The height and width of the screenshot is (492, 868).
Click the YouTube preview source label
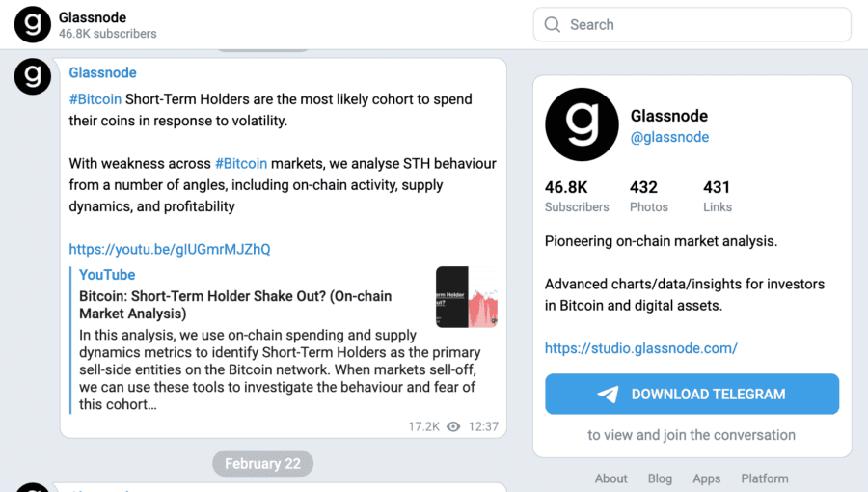(x=107, y=275)
